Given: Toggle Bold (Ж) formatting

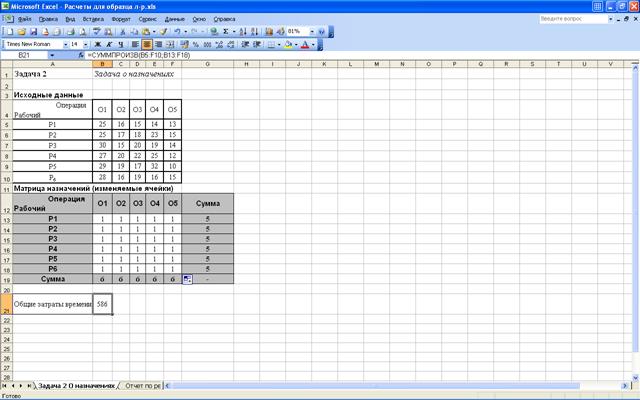Looking at the screenshot, I should (x=98, y=44).
